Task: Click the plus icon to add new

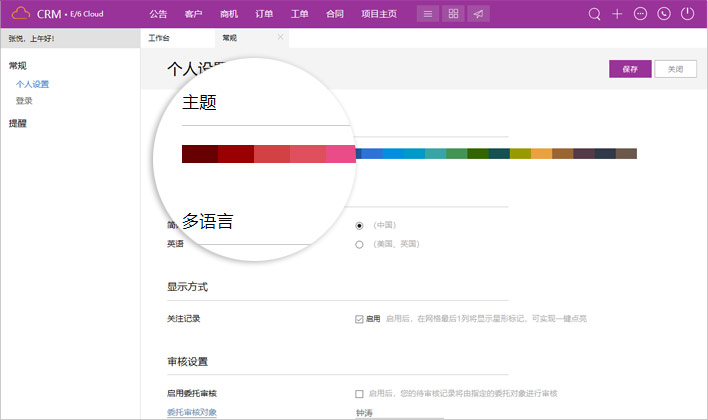Action: (x=618, y=14)
